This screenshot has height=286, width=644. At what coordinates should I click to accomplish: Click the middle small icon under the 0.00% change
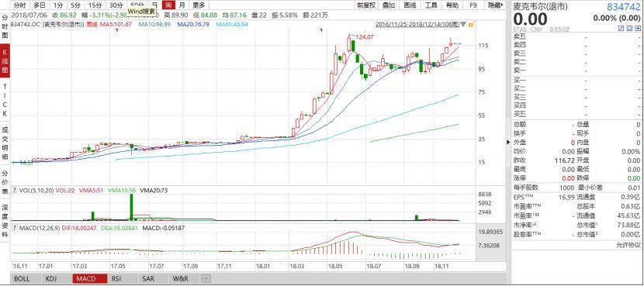click(628, 28)
